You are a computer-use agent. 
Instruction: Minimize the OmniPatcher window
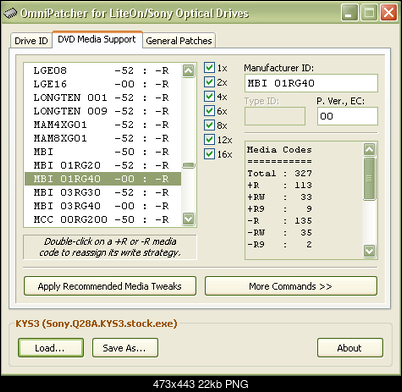coord(349,13)
